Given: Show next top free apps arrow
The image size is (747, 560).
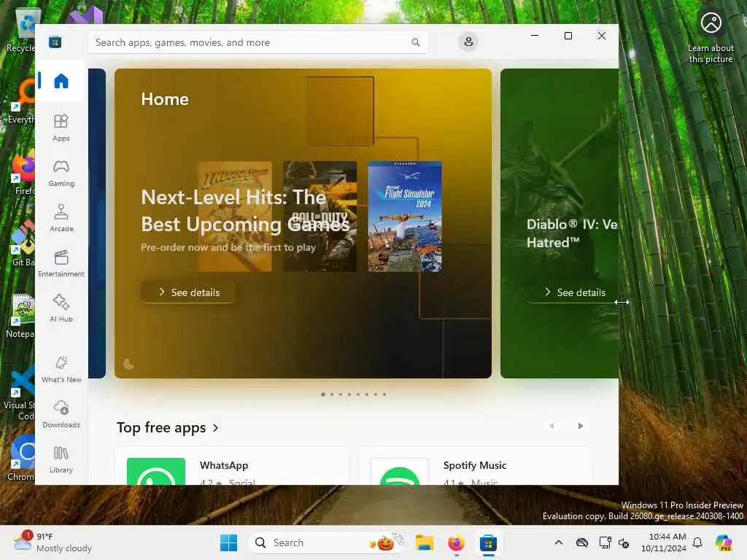Looking at the screenshot, I should (580, 426).
